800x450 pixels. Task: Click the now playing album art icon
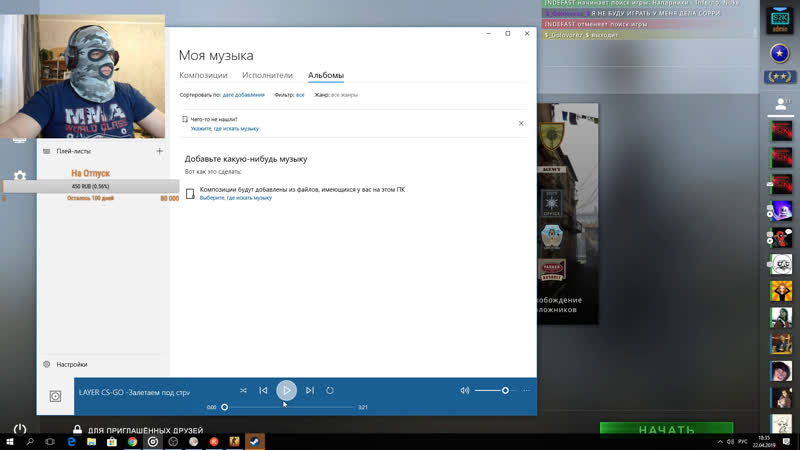tap(55, 396)
